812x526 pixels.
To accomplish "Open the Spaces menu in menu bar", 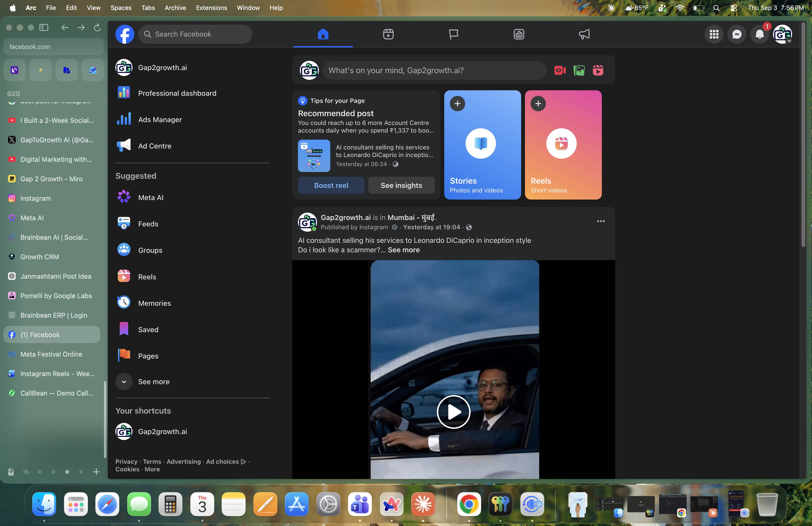I will (x=121, y=8).
